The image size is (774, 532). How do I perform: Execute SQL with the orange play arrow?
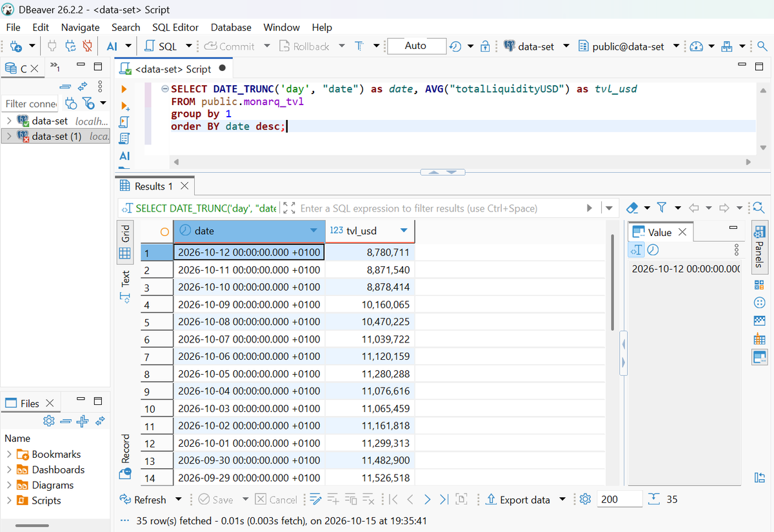point(124,90)
